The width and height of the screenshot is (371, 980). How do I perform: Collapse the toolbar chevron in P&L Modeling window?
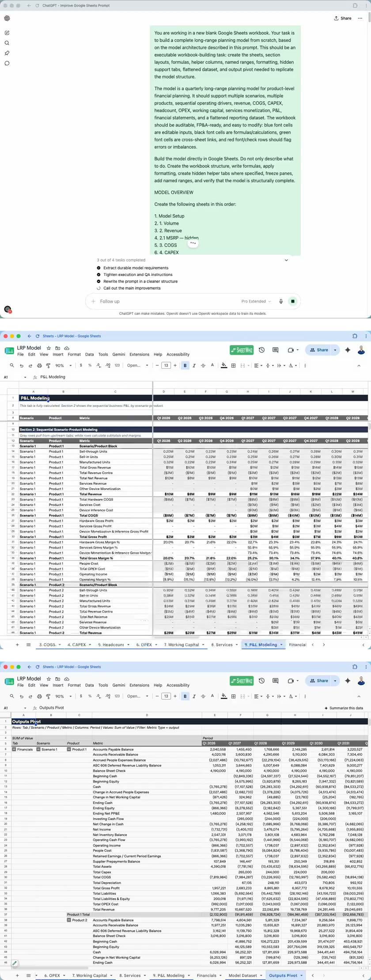pos(359,365)
